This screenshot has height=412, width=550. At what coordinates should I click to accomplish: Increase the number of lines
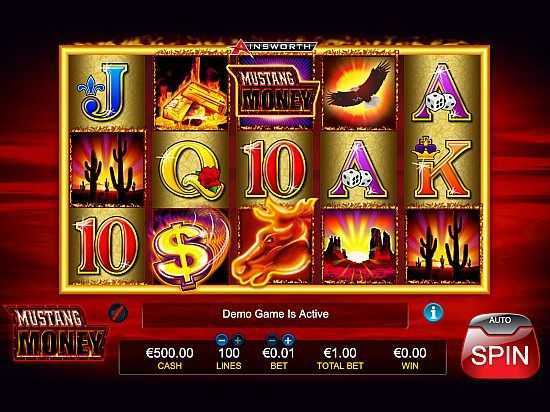[237, 340]
